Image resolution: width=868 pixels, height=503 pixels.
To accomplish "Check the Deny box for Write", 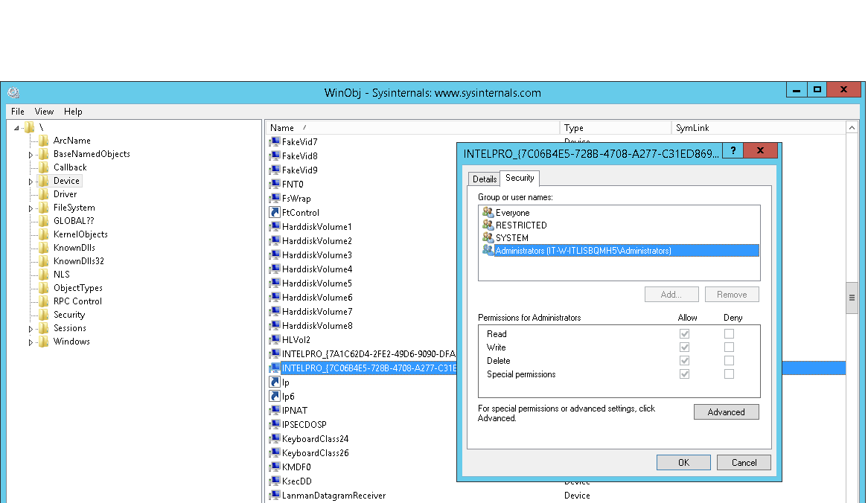I will 729,347.
